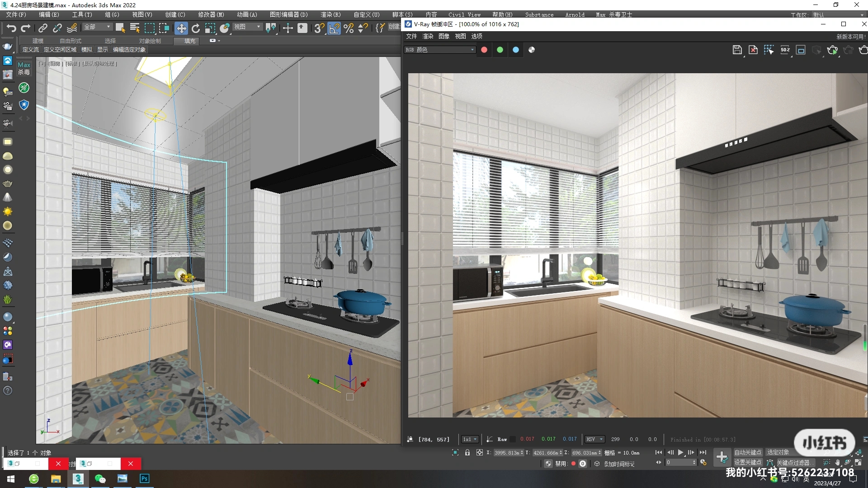Start V-Ray render with teapot icon
The width and height of the screenshot is (868, 488).
coord(832,50)
